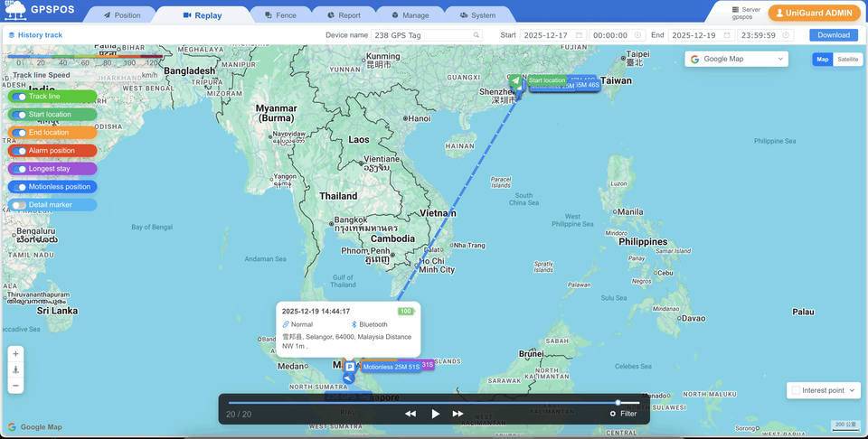The image size is (868, 439).
Task: Click the History track layers icon
Action: click(12, 35)
